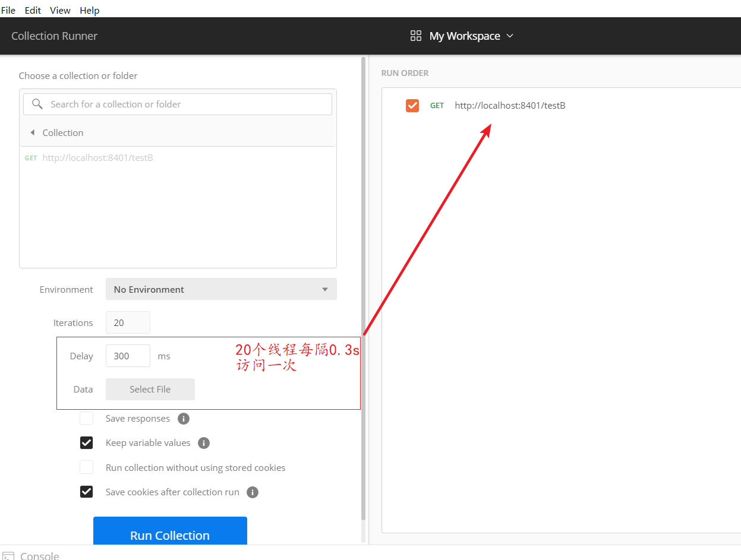The width and height of the screenshot is (741, 560).
Task: Click the Console label in status bar
Action: (39, 556)
